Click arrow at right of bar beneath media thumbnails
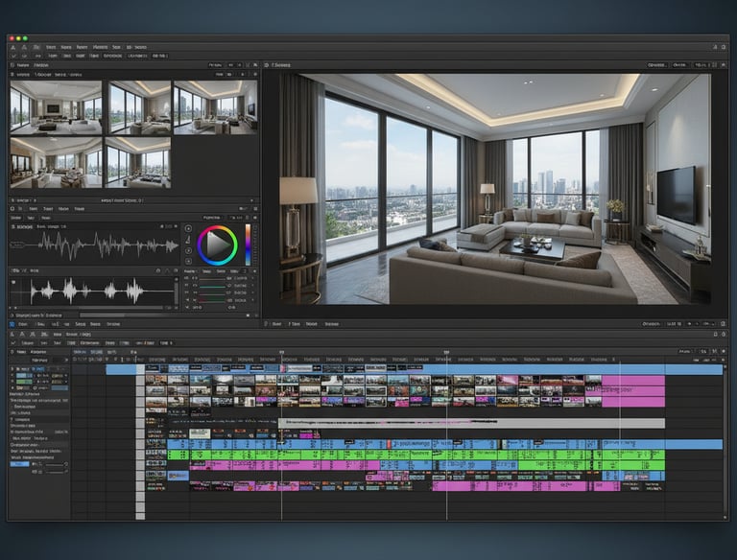The width and height of the screenshot is (737, 560). pos(252,200)
